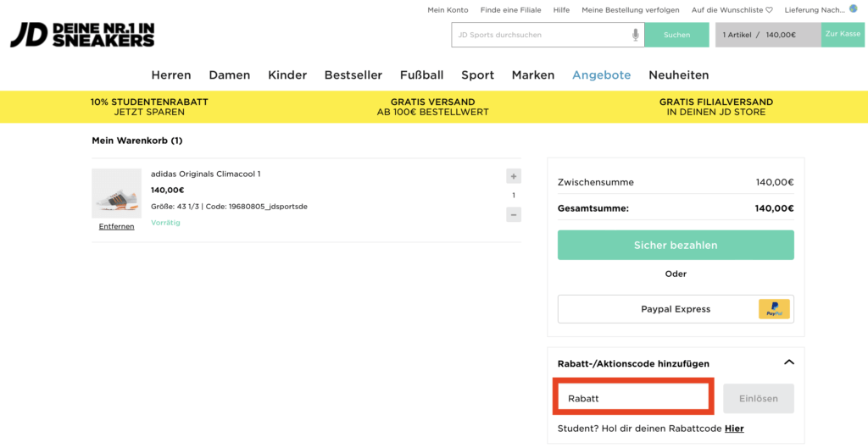Click the JD Sports logo

click(82, 35)
